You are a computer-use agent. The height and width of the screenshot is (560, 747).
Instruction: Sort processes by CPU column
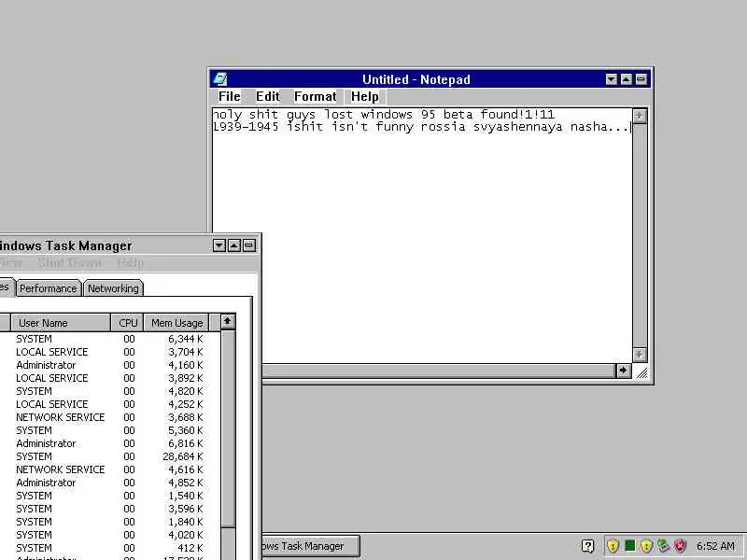[128, 323]
